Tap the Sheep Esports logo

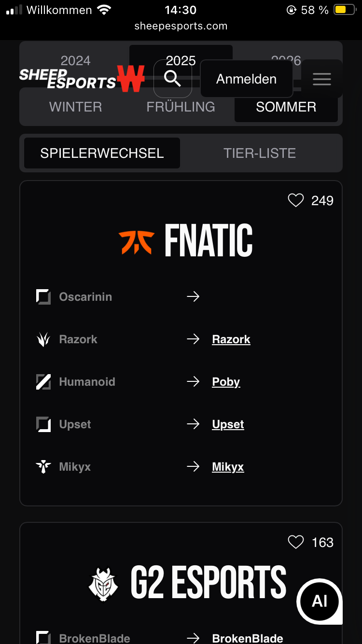click(82, 79)
